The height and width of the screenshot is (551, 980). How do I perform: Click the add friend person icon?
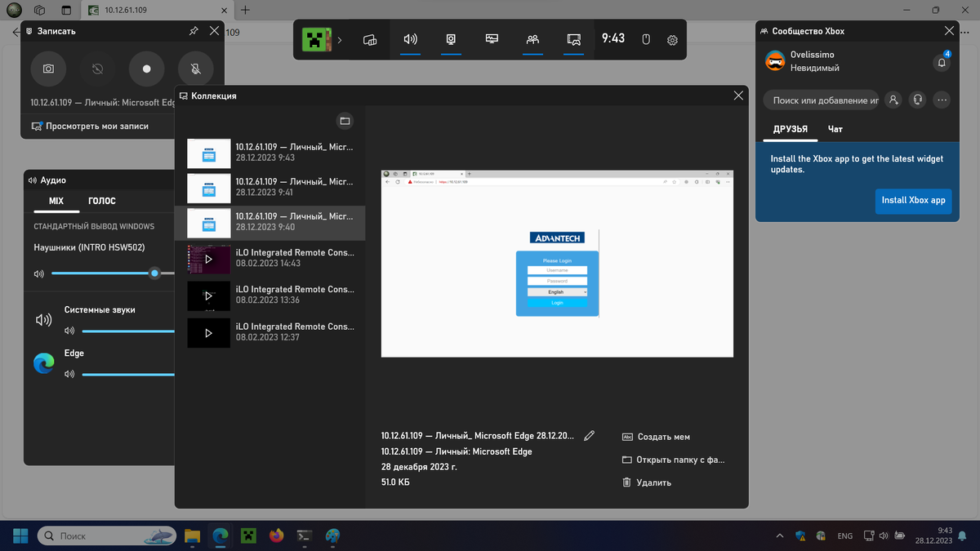point(893,100)
